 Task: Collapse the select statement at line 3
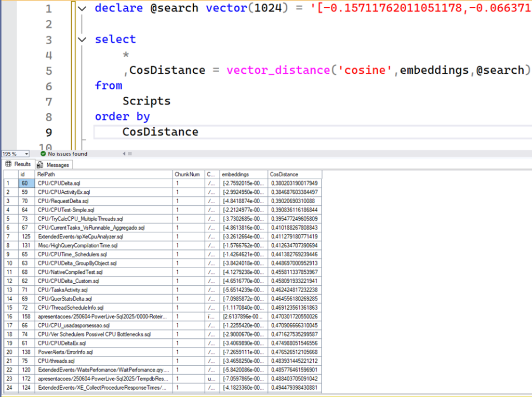pos(82,39)
